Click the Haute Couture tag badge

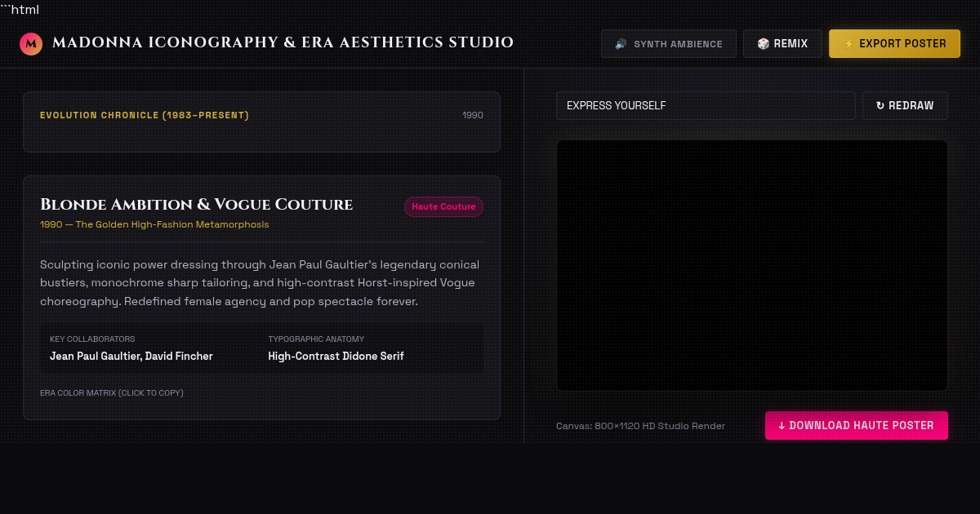pyautogui.click(x=443, y=207)
